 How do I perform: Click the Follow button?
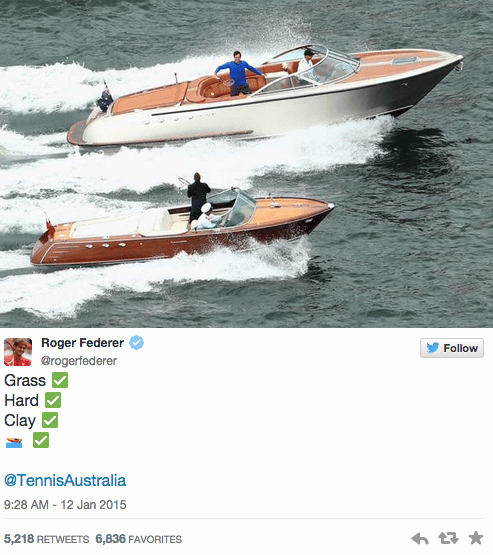tap(452, 348)
